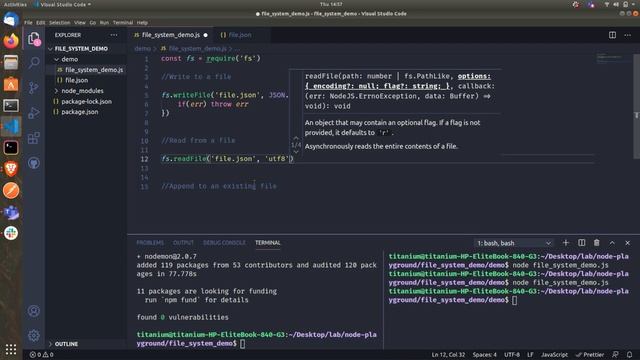Image resolution: width=640 pixels, height=360 pixels.
Task: Open the Search view in activity bar
Action: click(34, 62)
